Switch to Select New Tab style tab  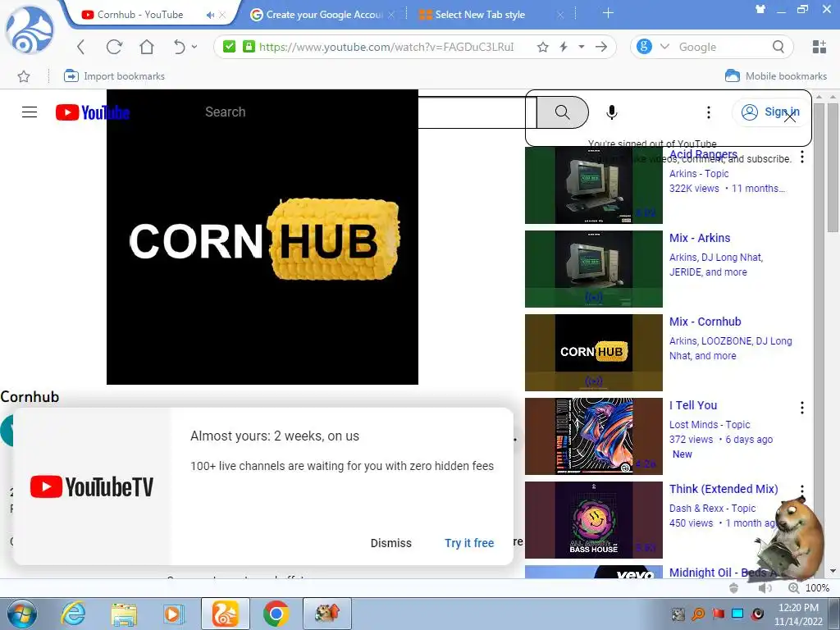(x=479, y=15)
